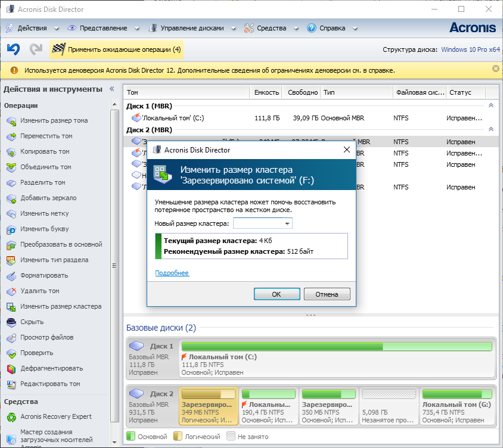Open Средства menu dropdown arrow
This screenshot has width=503, height=448.
(296, 29)
